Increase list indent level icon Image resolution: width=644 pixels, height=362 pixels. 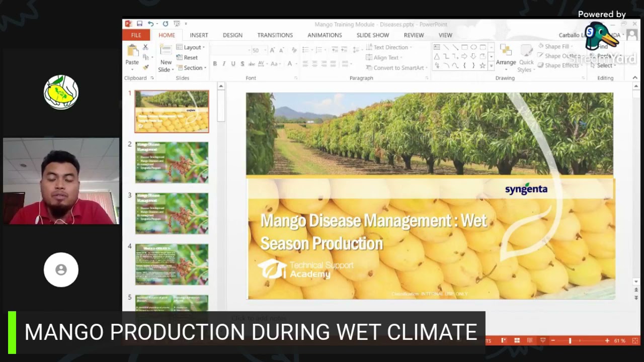(x=344, y=49)
